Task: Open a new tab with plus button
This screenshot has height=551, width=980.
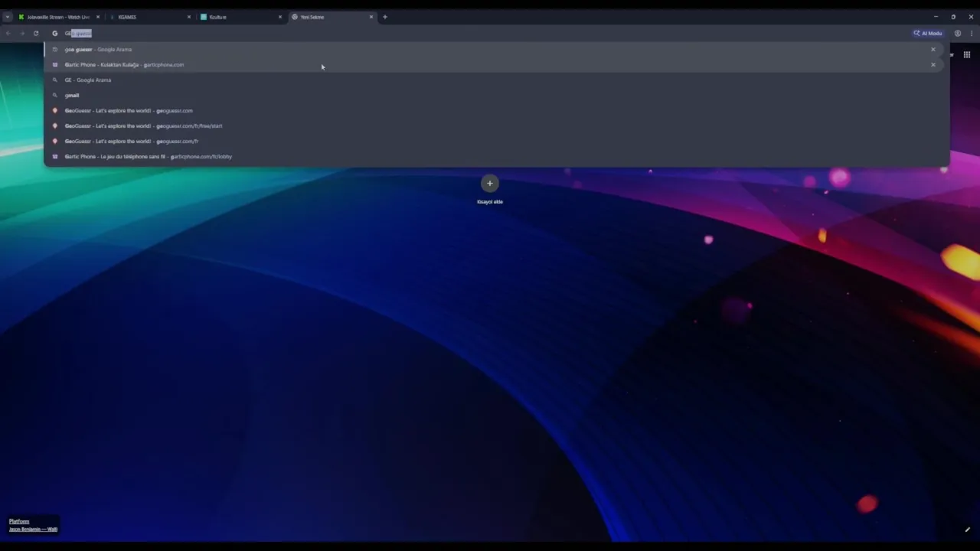Action: click(x=385, y=17)
